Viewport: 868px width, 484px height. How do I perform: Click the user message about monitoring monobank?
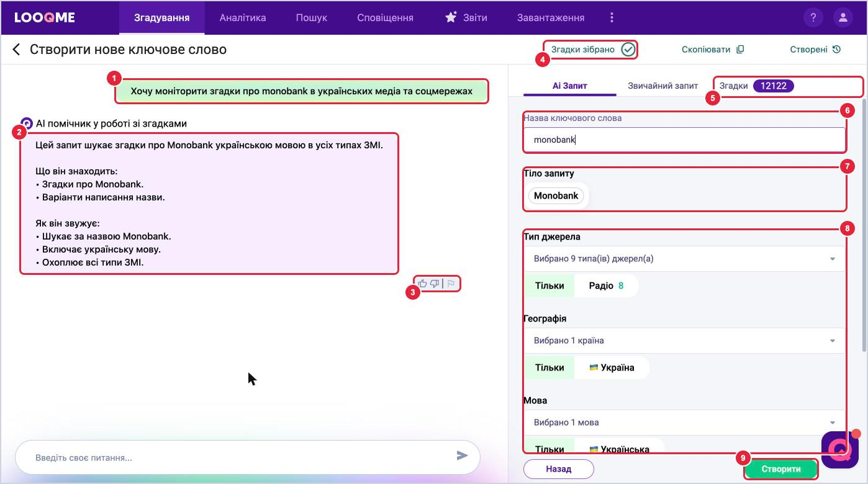[x=302, y=91]
